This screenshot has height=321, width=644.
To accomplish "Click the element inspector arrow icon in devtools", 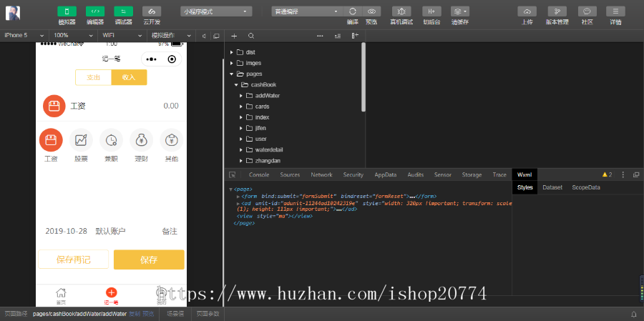I will [x=233, y=174].
